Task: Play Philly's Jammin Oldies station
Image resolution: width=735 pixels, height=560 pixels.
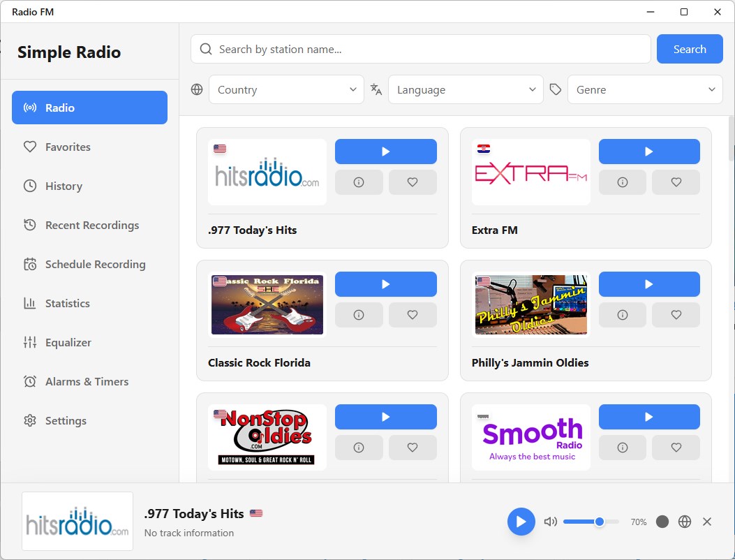Action: tap(648, 284)
